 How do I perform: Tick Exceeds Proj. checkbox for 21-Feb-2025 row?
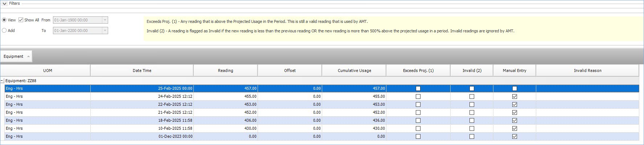418,112
